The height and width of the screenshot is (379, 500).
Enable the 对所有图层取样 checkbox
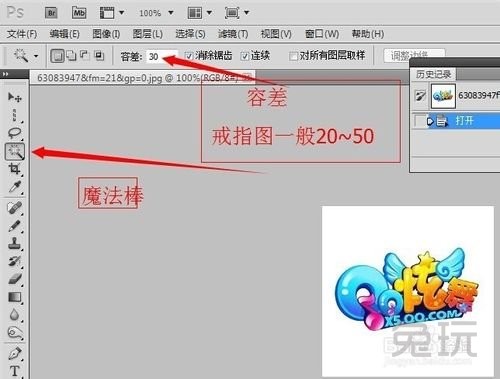point(293,56)
